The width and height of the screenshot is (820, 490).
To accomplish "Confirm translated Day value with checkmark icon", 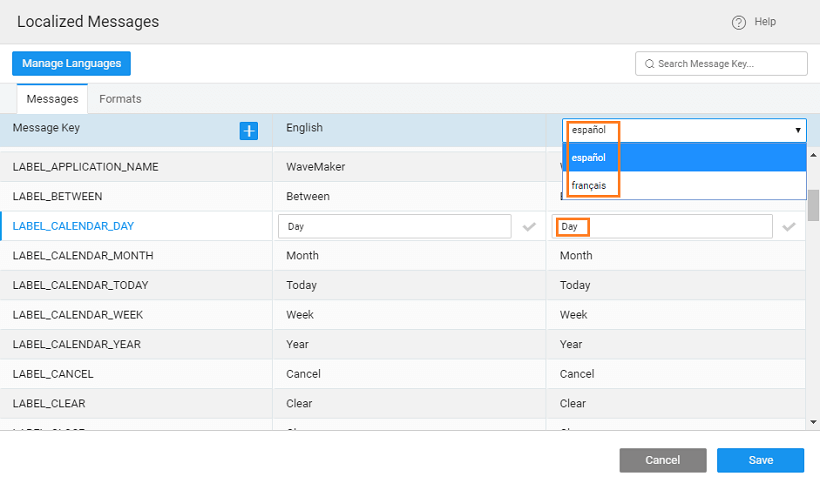I will click(789, 227).
